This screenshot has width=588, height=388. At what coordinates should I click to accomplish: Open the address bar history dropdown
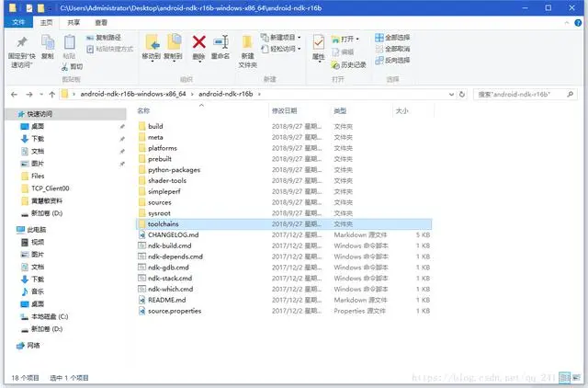pos(451,95)
